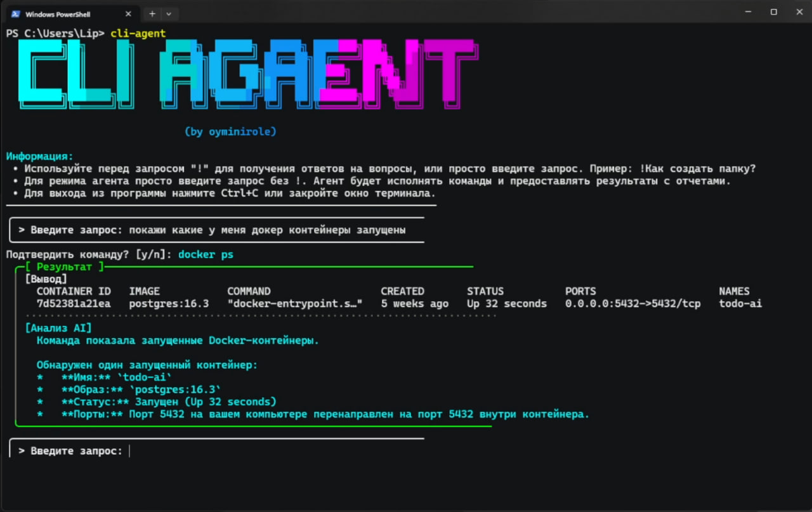Click the PORTS column header text

(580, 291)
